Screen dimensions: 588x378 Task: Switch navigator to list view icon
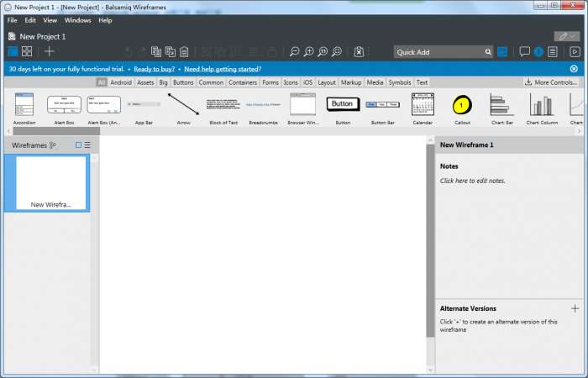[87, 144]
